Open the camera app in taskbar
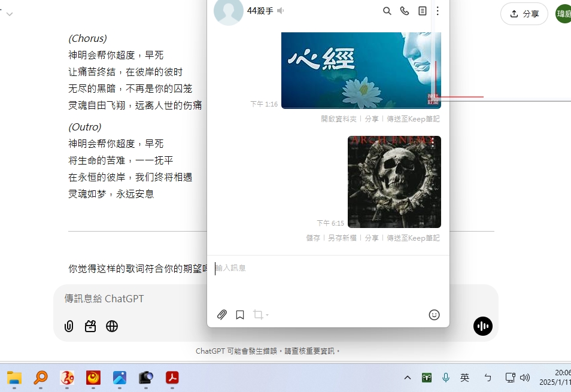 click(x=146, y=378)
